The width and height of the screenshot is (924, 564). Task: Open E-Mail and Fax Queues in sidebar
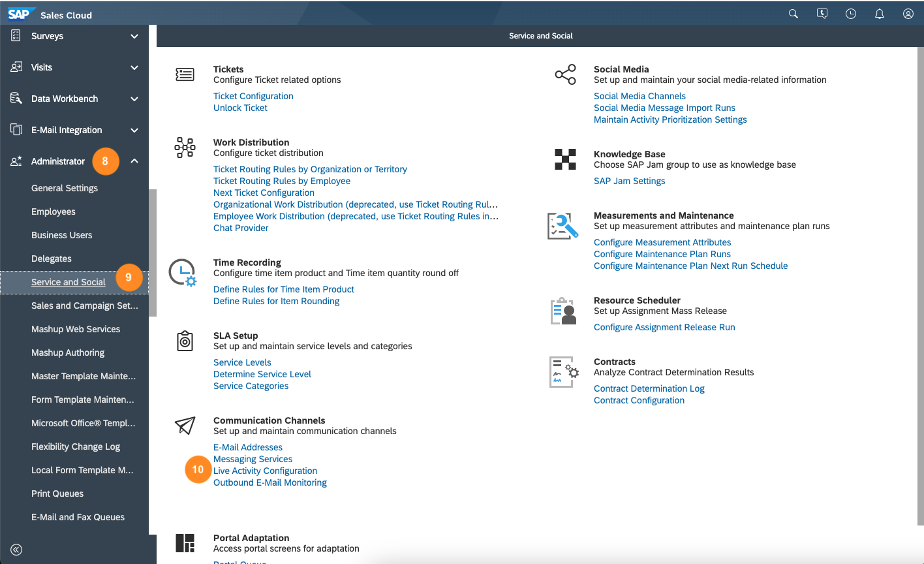(78, 517)
